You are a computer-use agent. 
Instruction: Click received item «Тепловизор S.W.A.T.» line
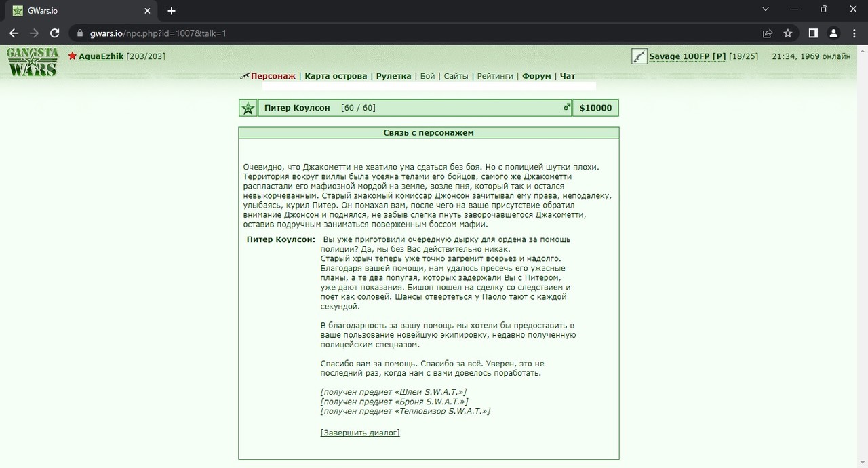(405, 411)
